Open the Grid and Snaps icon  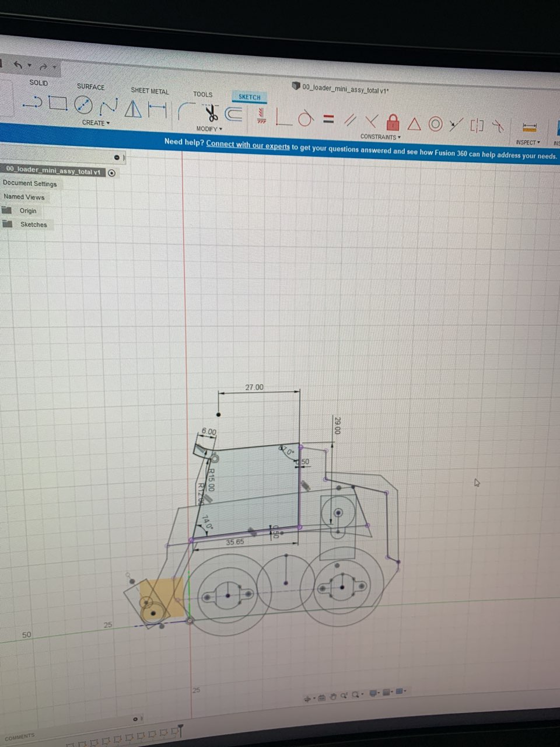pos(386,692)
